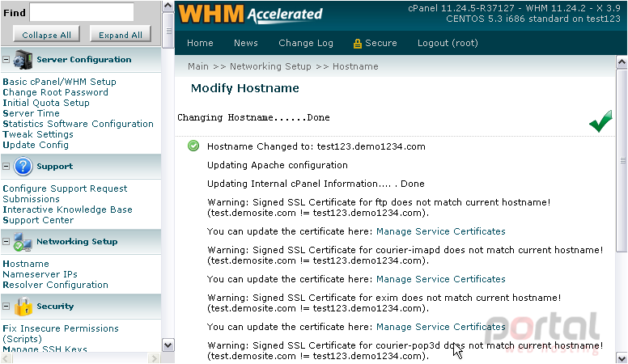The width and height of the screenshot is (628, 364).
Task: Open Interactive Knowledge Base
Action: (67, 210)
